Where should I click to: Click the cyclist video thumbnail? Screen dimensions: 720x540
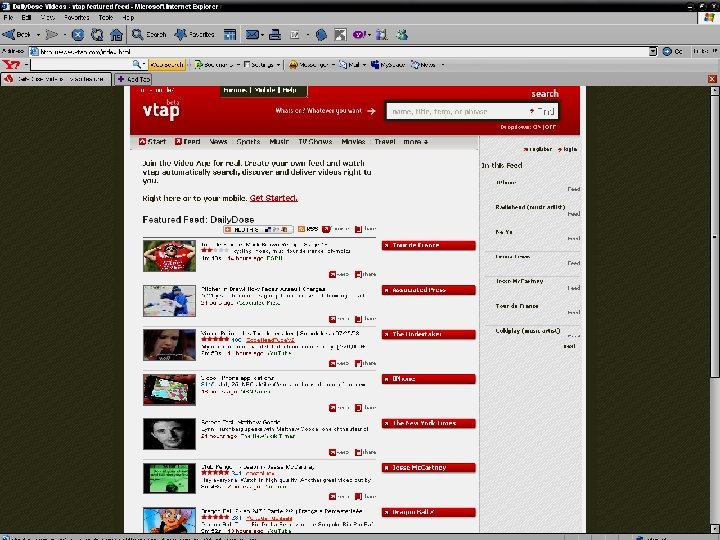click(169, 256)
